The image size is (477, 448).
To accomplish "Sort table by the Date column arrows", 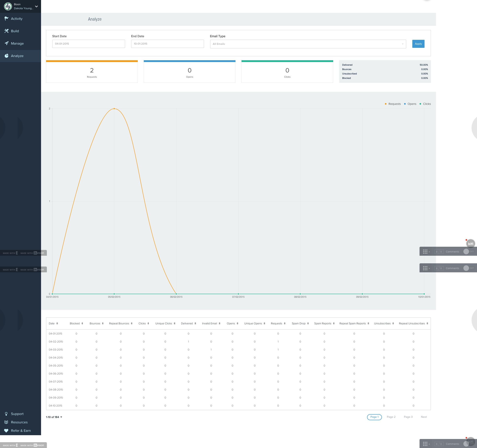I will [57, 323].
